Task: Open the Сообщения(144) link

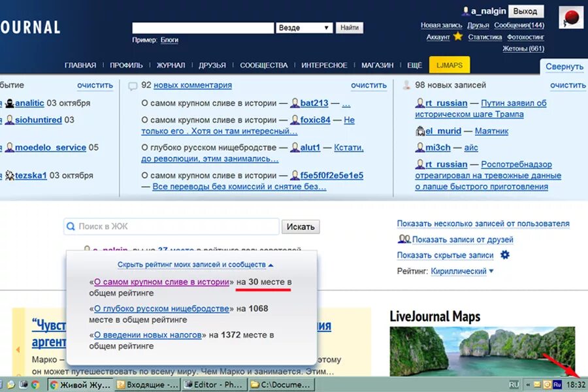Action: click(x=519, y=25)
